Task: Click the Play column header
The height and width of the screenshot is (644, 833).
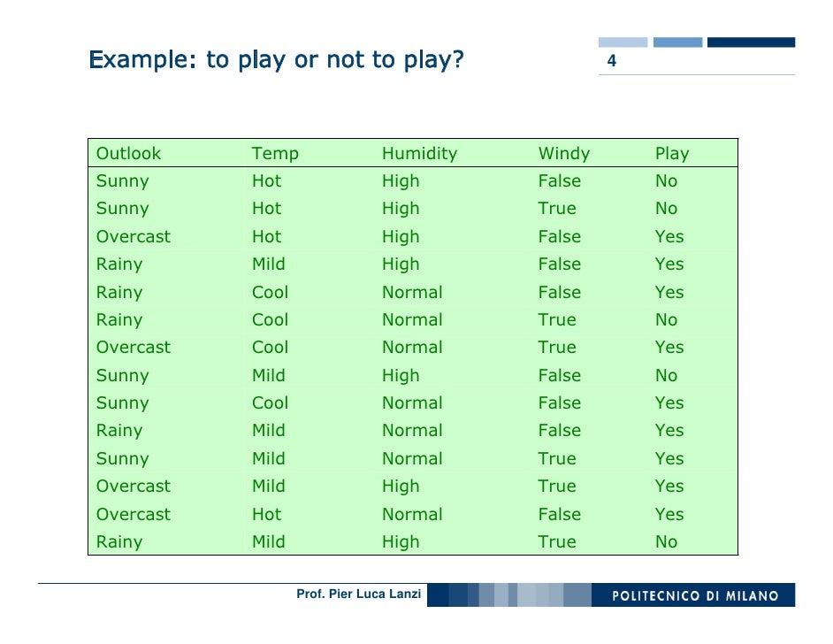Action: [671, 153]
